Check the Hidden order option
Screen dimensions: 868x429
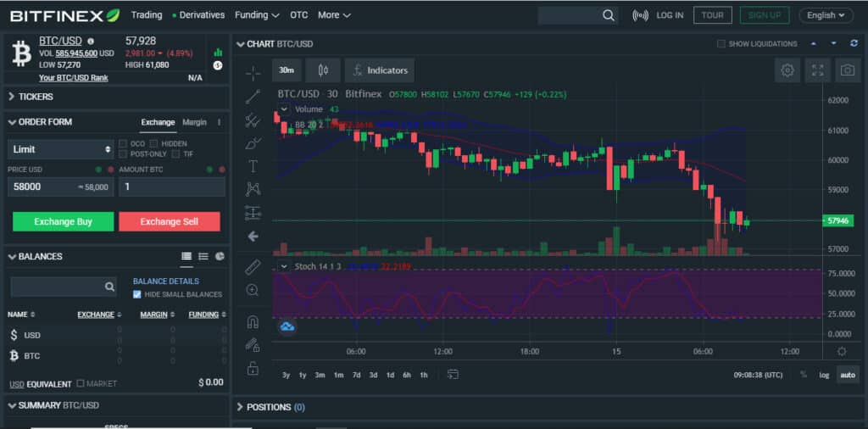pos(154,144)
